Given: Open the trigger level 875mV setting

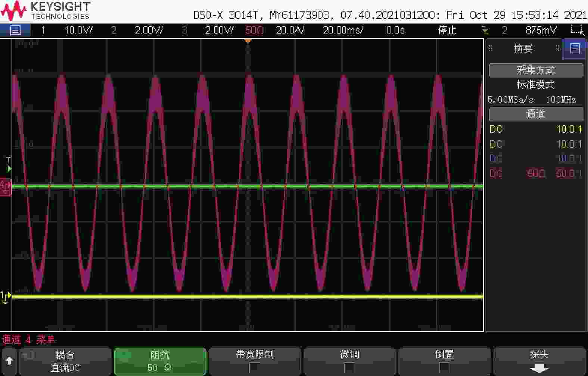Looking at the screenshot, I should coord(541,30).
